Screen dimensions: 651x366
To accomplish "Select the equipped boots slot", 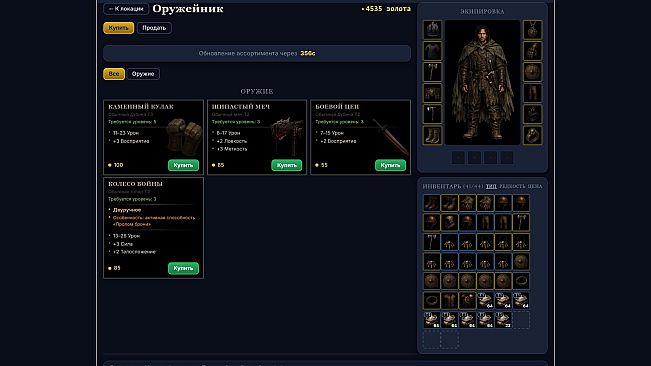I will 432,135.
